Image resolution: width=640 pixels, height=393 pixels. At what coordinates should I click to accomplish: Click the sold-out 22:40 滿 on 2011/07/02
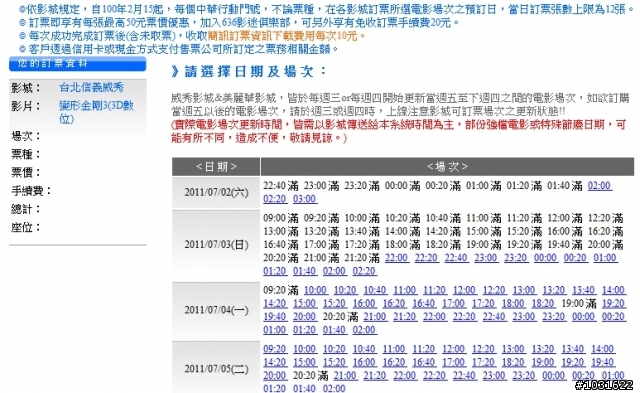pyautogui.click(x=281, y=186)
